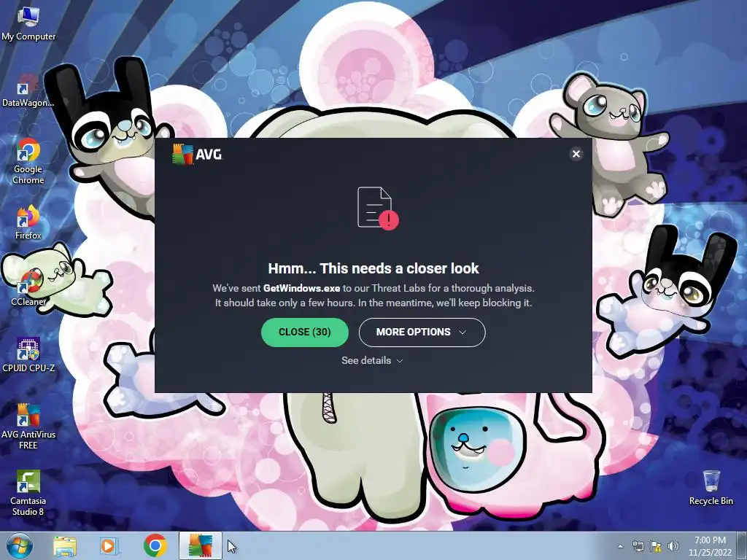
Task: Launch Firefox from desktop shortcut
Action: [x=28, y=222]
